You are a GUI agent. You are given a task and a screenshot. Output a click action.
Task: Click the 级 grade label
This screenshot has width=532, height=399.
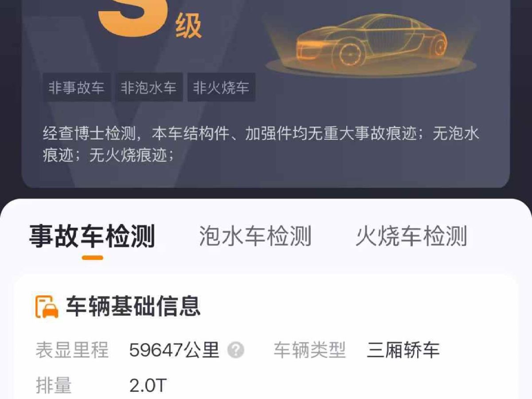pyautogui.click(x=188, y=26)
